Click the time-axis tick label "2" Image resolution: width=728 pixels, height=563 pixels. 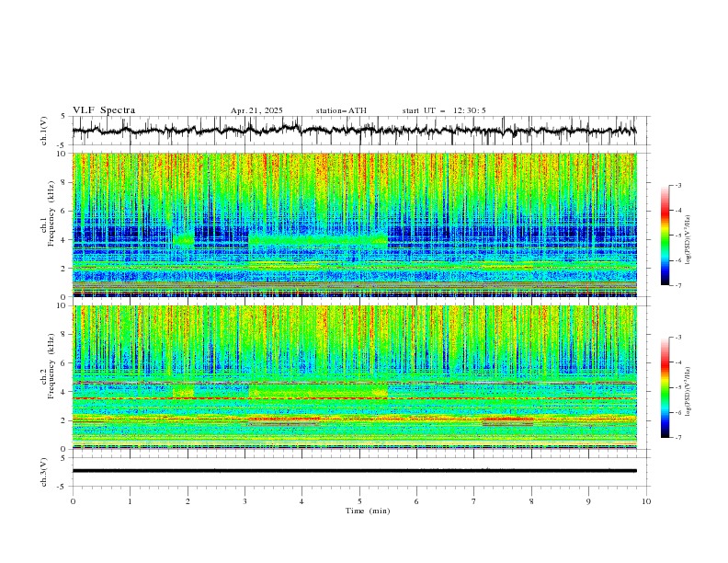tap(188, 501)
